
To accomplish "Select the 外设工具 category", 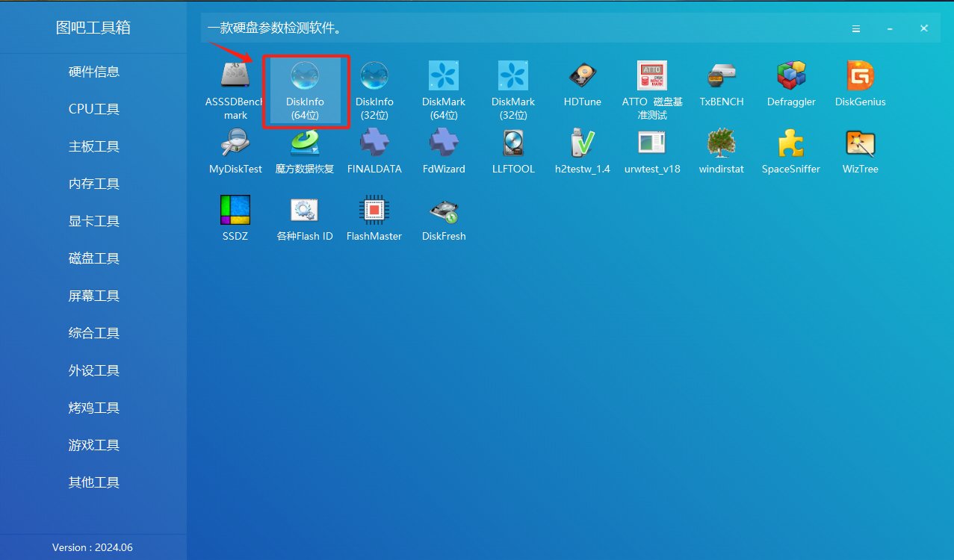I will point(93,370).
